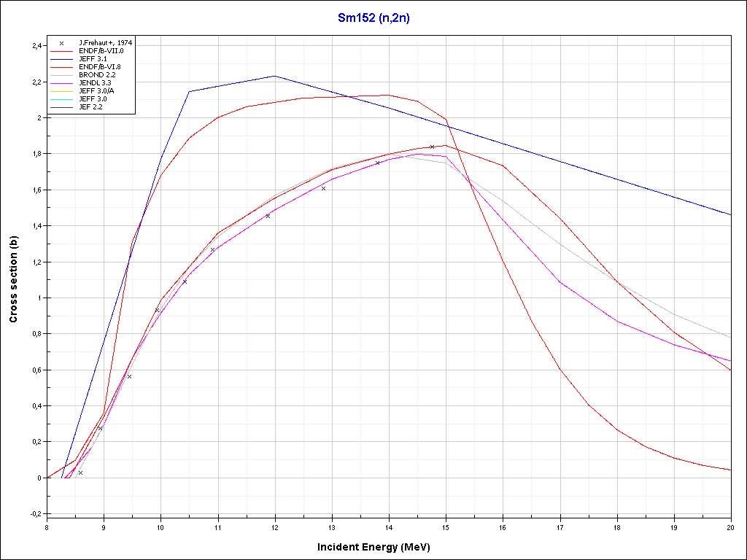Click the y-axis tick label -0,2
The height and width of the screenshot is (560, 747).
point(36,514)
